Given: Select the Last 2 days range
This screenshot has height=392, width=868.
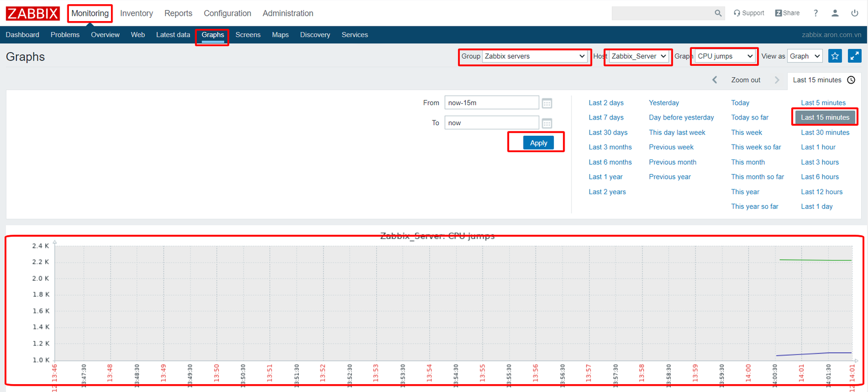Looking at the screenshot, I should 606,103.
